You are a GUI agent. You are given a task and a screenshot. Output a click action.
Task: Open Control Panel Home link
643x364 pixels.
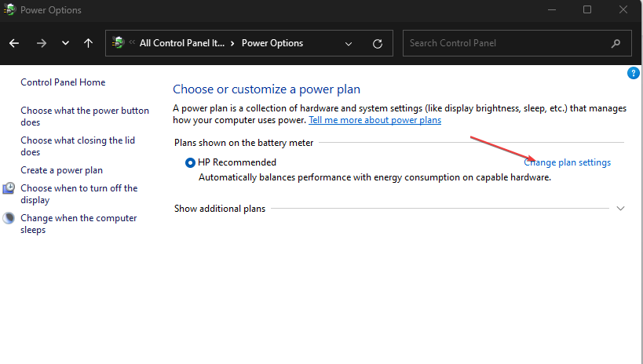coord(63,82)
